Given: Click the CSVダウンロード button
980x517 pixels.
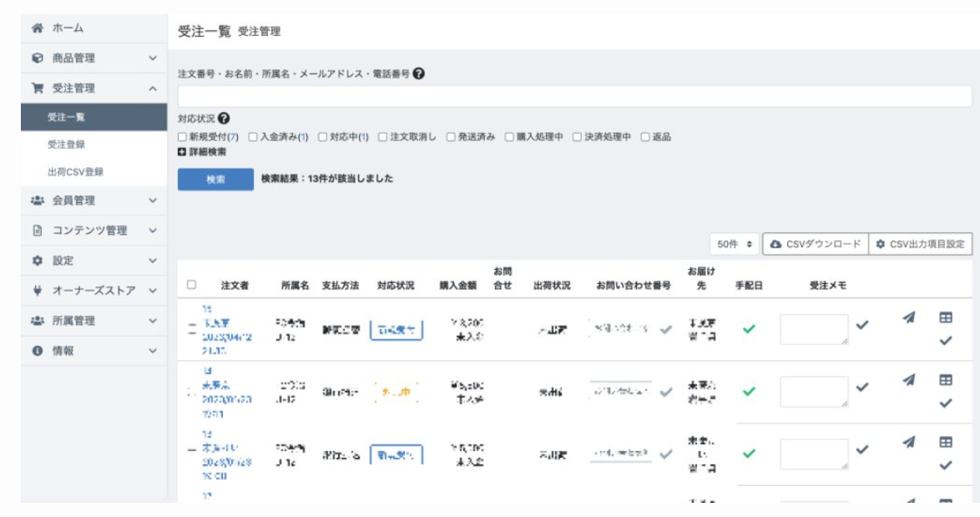Looking at the screenshot, I should point(815,244).
